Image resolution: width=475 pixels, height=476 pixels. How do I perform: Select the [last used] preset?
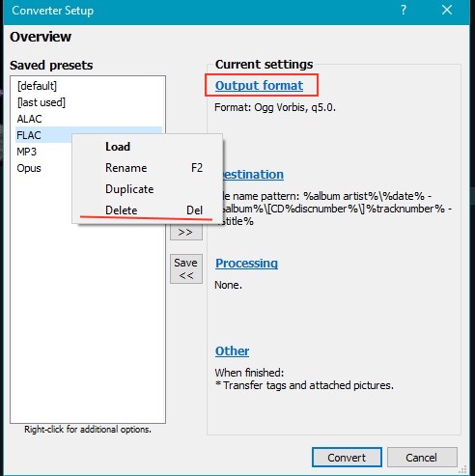pos(42,102)
